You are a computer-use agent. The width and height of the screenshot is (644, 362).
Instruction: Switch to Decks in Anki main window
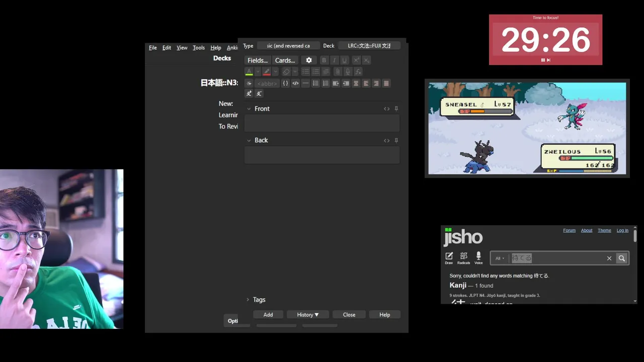tap(222, 58)
